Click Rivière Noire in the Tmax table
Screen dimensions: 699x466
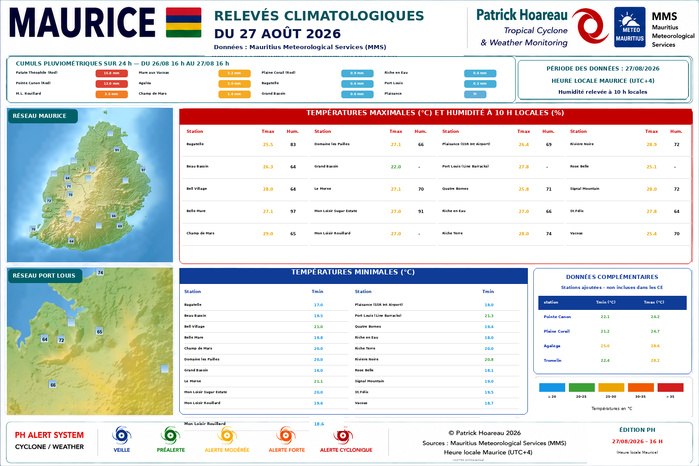(582, 144)
